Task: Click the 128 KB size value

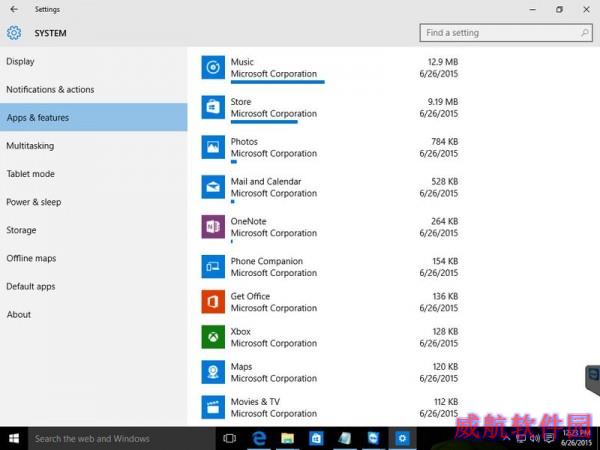Action: pyautogui.click(x=445, y=331)
